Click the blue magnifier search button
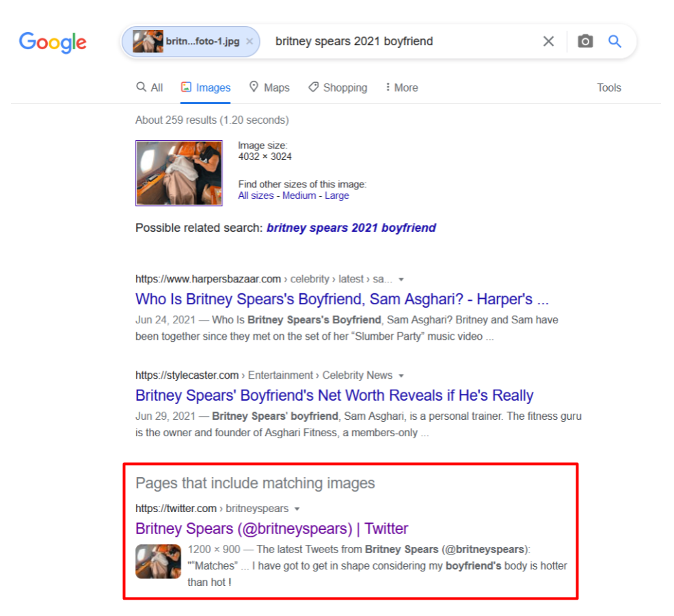Screen dimensions: 674x616 (615, 42)
